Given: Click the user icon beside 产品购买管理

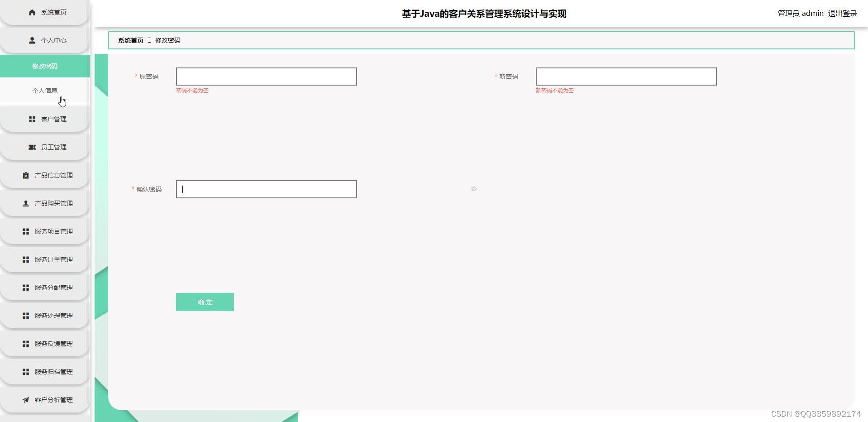Looking at the screenshot, I should pyautogui.click(x=26, y=203).
